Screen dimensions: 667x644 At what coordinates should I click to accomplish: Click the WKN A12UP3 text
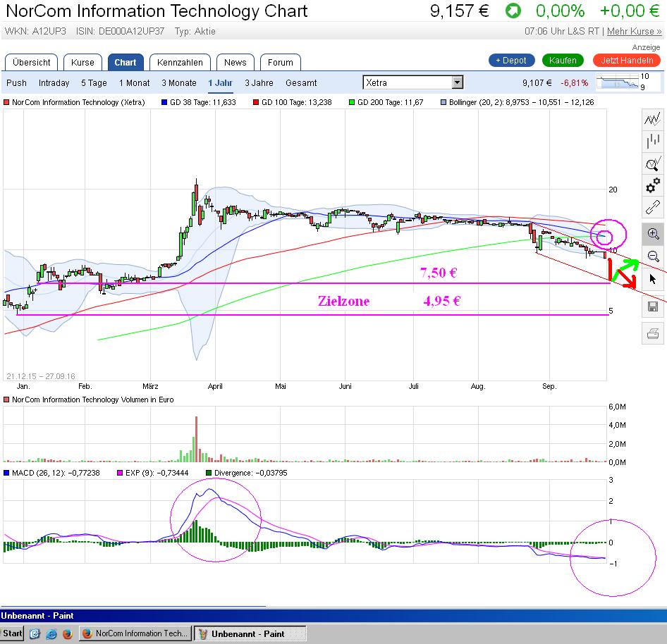pos(36,32)
